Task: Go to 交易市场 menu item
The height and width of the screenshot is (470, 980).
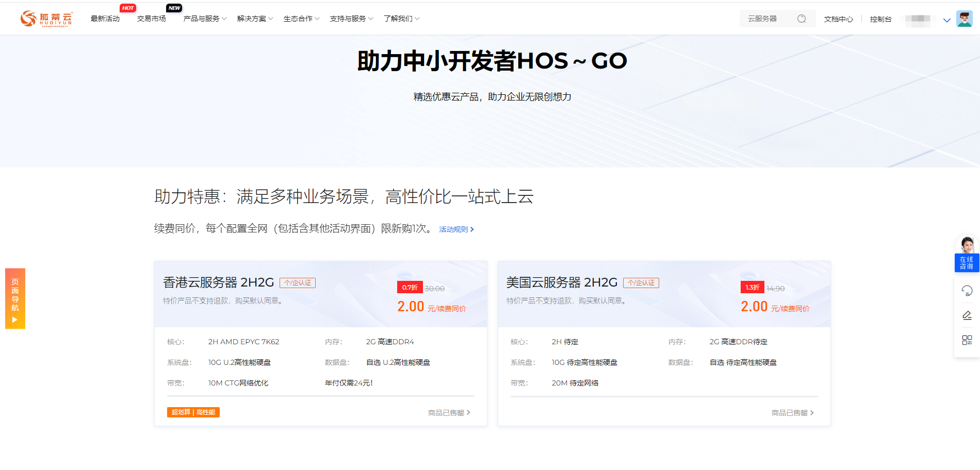Action: coord(152,19)
